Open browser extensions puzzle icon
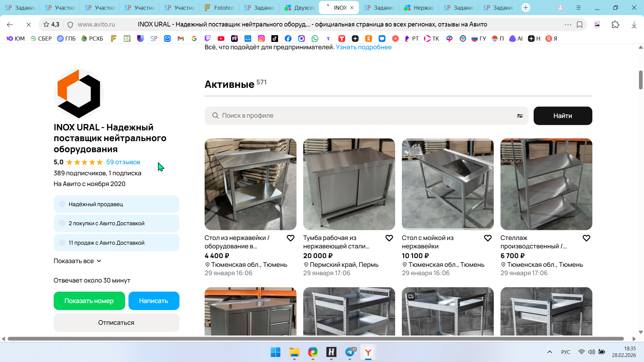The image size is (644, 362). pyautogui.click(x=615, y=24)
